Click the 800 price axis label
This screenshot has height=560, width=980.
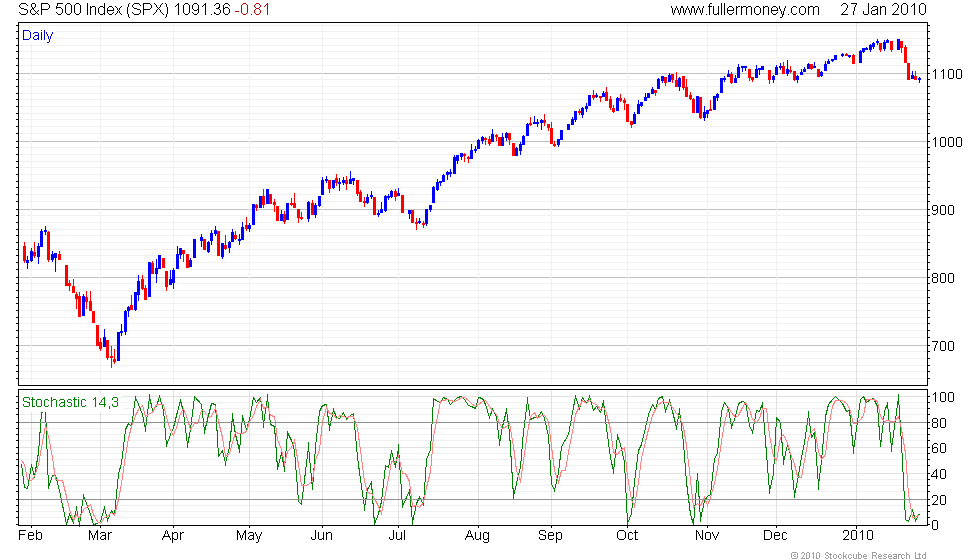(943, 278)
